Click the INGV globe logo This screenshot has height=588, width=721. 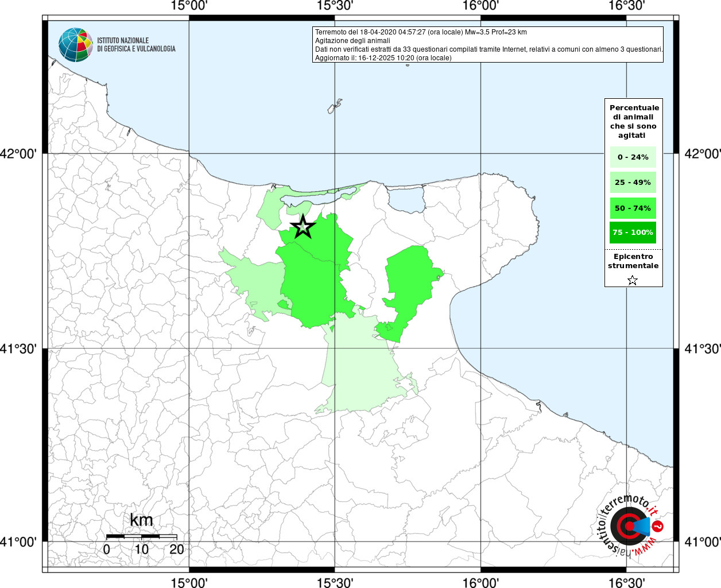pos(75,45)
